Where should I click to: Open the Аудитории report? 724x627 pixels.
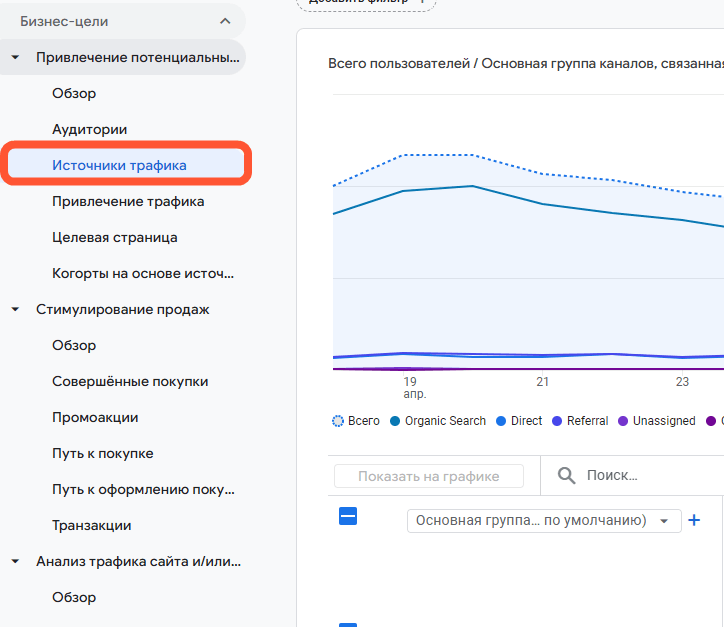pyautogui.click(x=90, y=130)
